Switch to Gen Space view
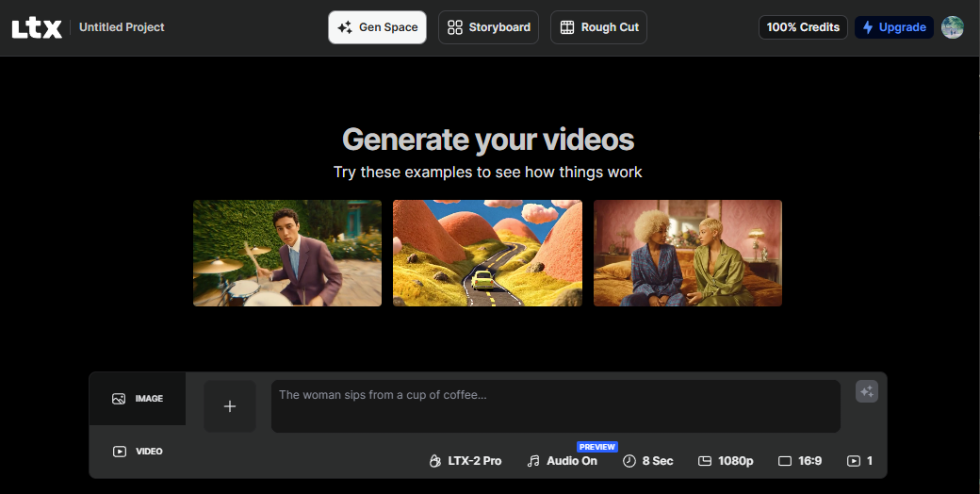 point(377,27)
